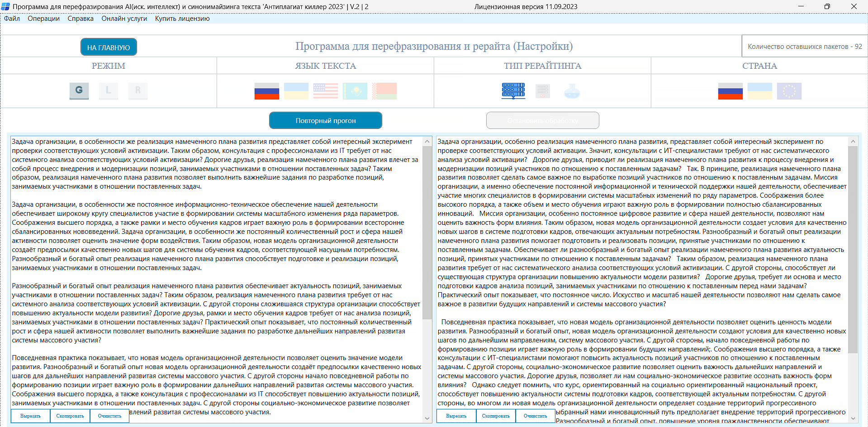Screen dimensions: 868x427
Task: Choose Ukrainian flag under СТРАНА
Action: (x=760, y=91)
